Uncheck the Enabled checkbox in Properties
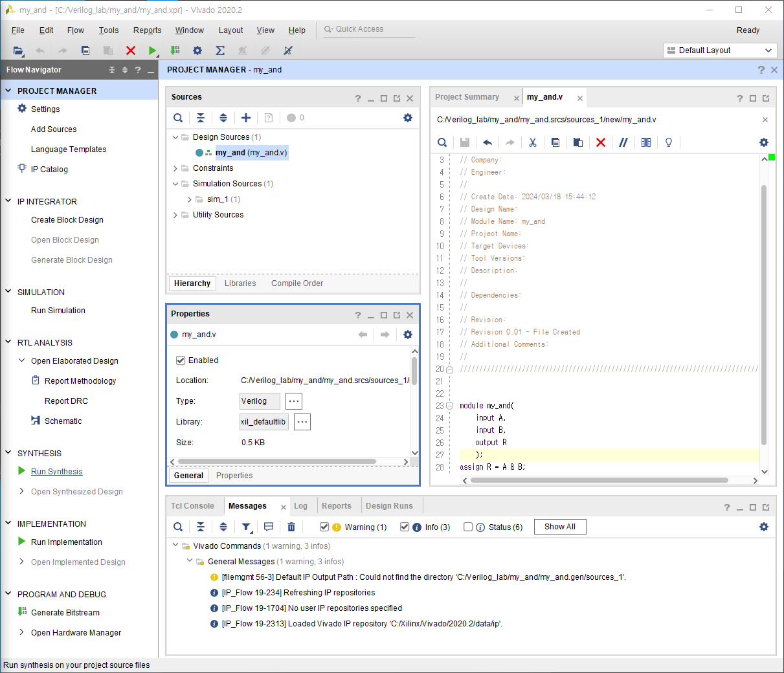784x673 pixels. tap(181, 360)
